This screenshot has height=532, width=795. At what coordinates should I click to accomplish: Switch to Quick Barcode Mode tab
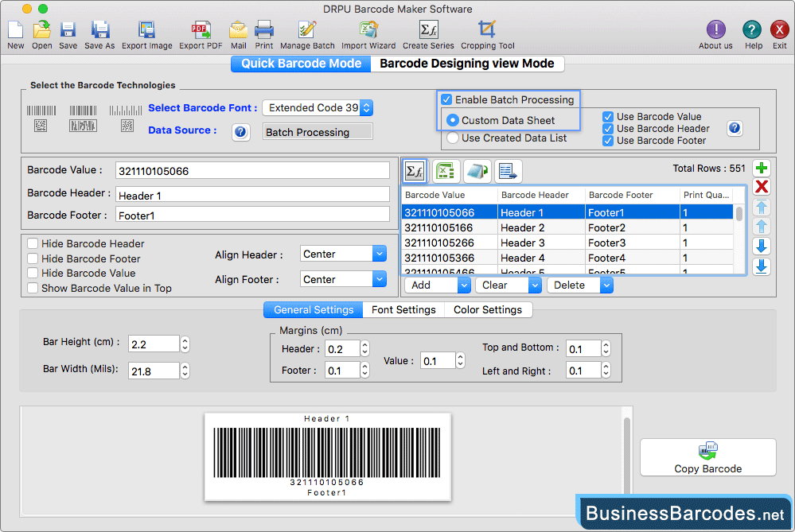coord(301,64)
